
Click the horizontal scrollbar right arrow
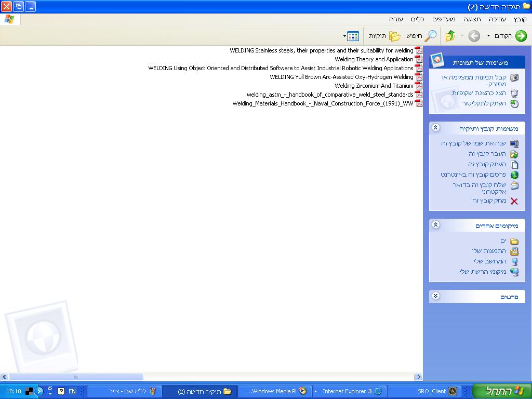point(418,377)
